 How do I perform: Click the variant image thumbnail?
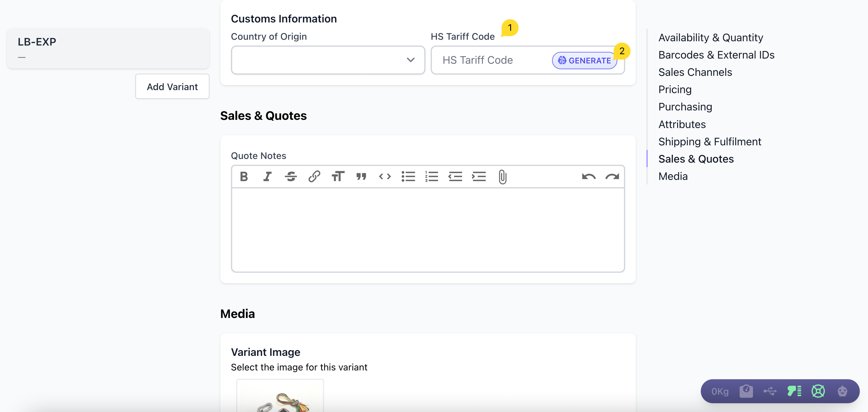(x=280, y=397)
